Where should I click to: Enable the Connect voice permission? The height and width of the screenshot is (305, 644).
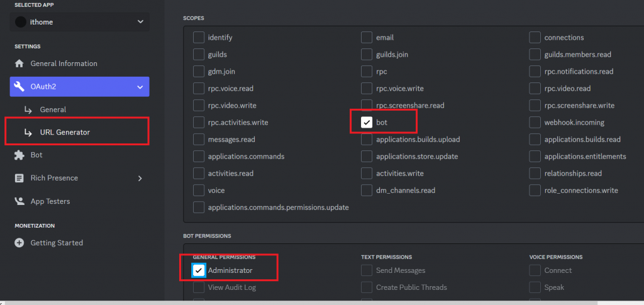coord(535,270)
